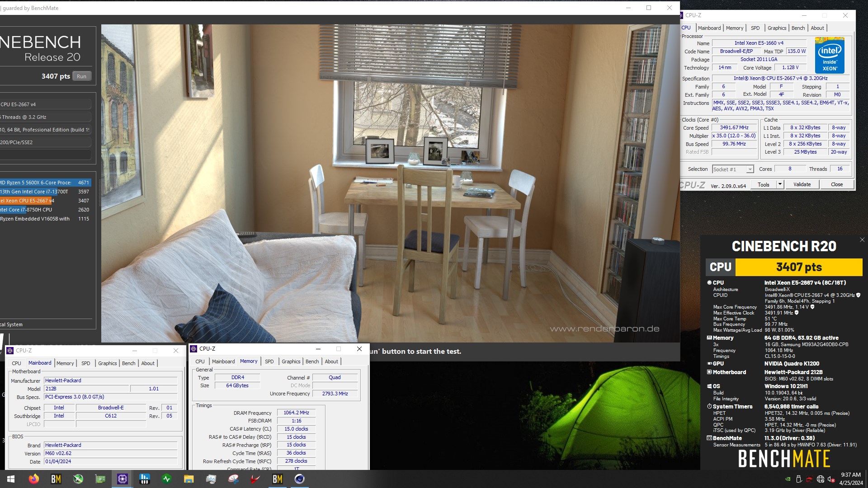Screen dimensions: 868x488
Task: Select the Xeon E5-2667 v4 ranking row
Action: pyautogui.click(x=45, y=201)
